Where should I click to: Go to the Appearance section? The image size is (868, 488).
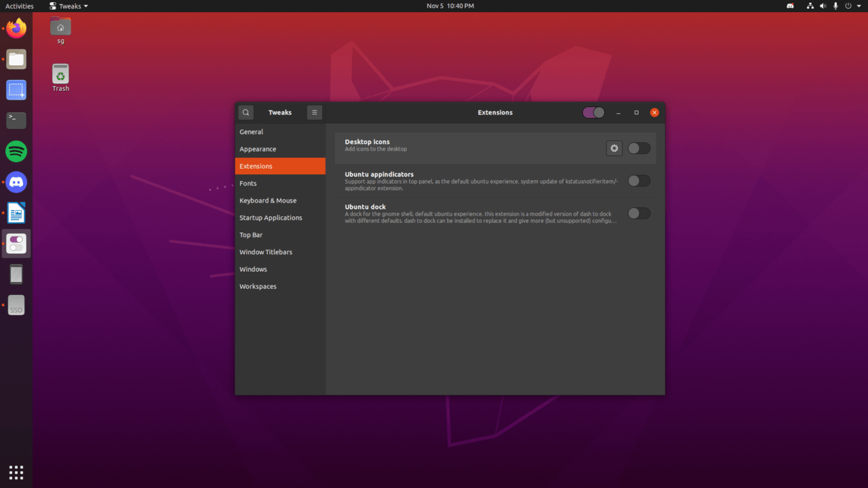281,149
